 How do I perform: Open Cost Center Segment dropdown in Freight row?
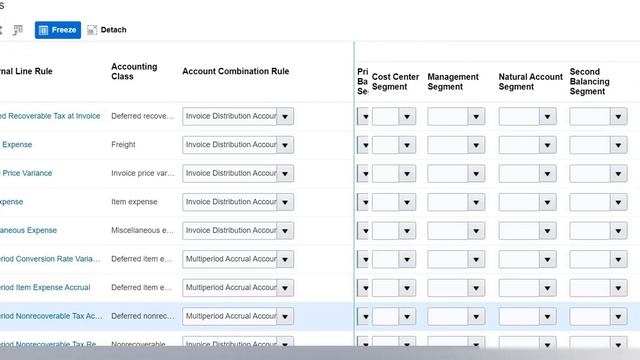(407, 145)
